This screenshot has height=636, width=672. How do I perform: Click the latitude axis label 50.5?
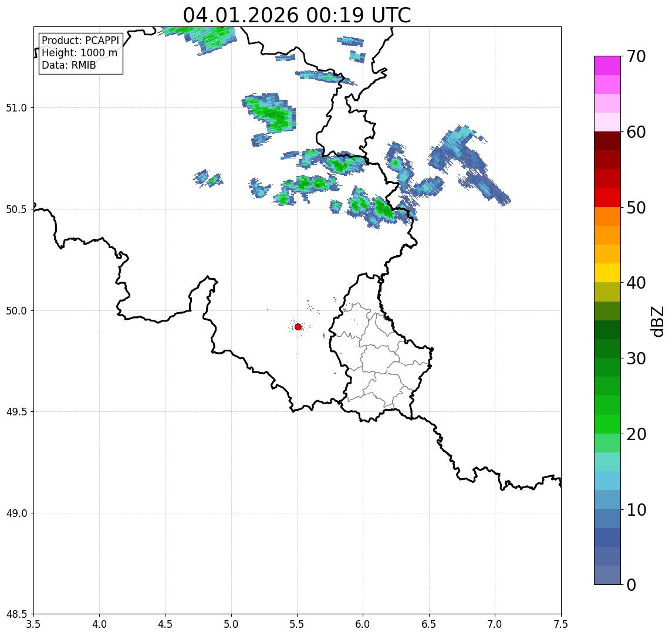pyautogui.click(x=16, y=209)
